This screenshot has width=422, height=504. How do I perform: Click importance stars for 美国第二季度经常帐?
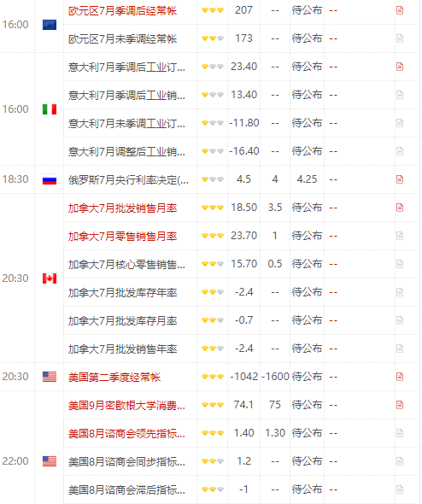coord(213,377)
